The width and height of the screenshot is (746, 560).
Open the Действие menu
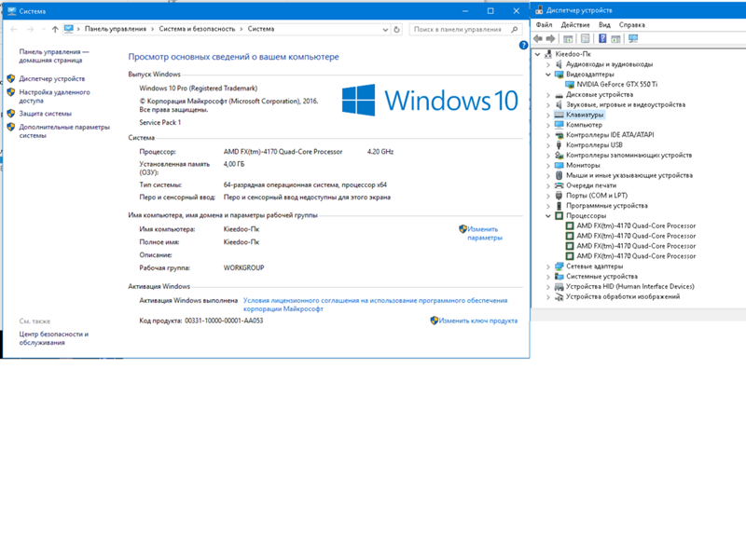click(575, 25)
